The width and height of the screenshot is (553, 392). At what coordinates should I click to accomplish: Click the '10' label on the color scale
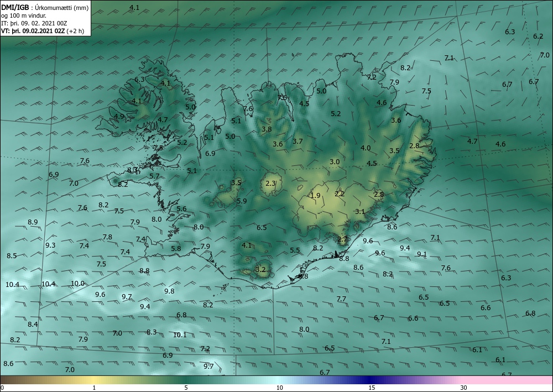[279, 388]
